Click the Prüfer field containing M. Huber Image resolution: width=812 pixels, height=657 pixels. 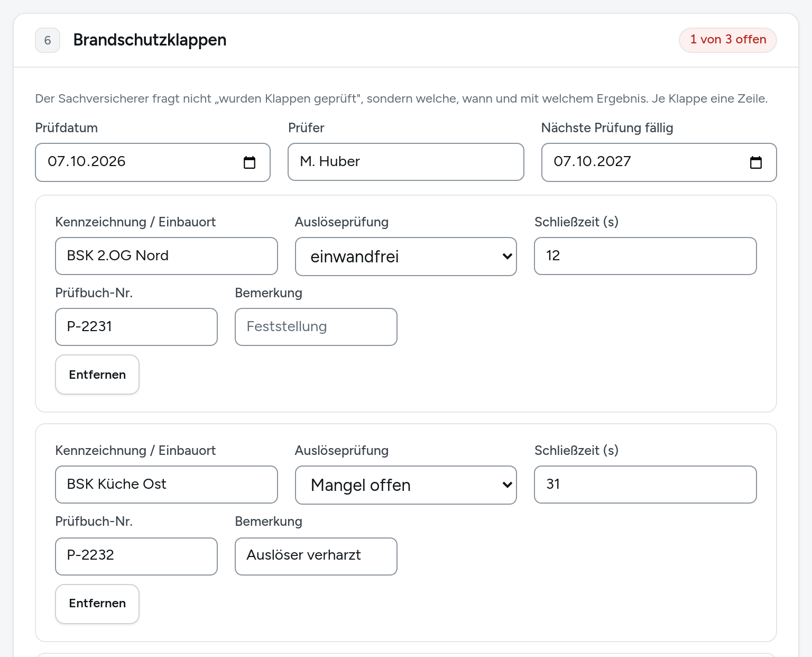tap(406, 162)
